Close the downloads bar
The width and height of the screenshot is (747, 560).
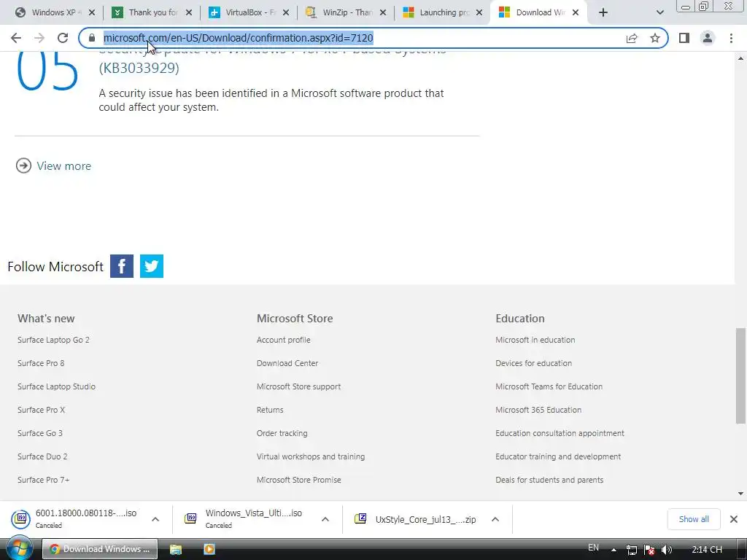click(x=734, y=519)
